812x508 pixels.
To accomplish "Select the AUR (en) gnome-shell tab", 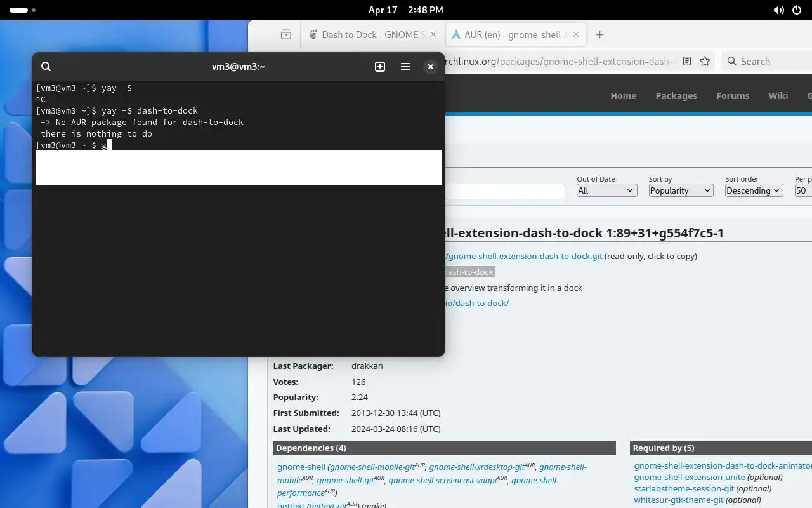I will coord(515,35).
